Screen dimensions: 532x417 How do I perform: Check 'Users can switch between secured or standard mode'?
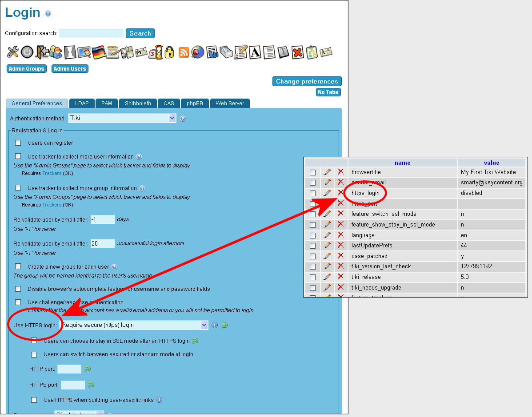[34, 355]
